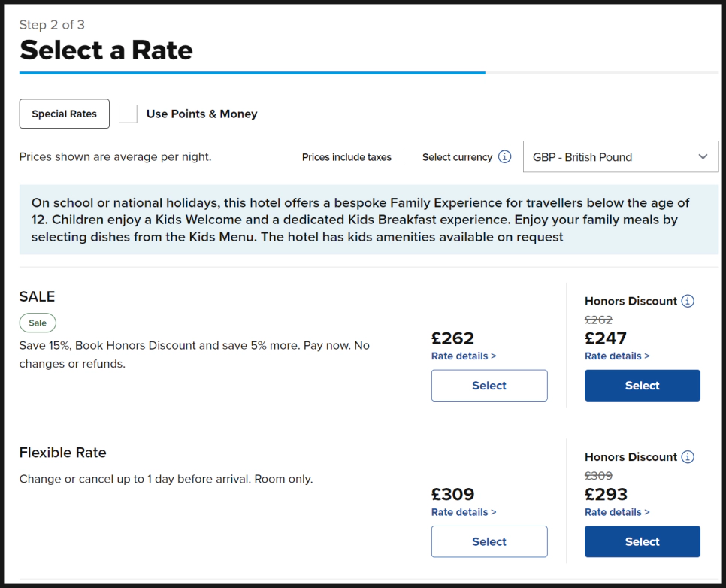Image resolution: width=726 pixels, height=588 pixels.
Task: Click the Select a Rate heading
Action: (x=106, y=50)
